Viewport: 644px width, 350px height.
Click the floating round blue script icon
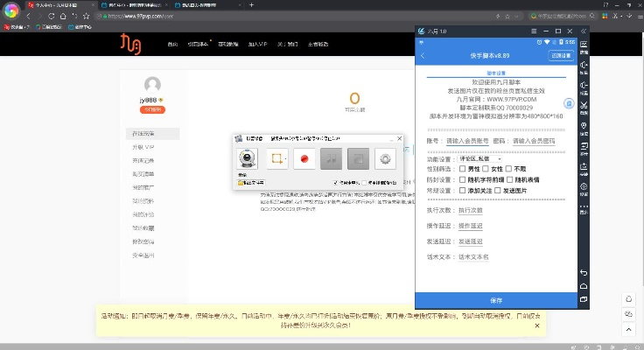point(569,103)
